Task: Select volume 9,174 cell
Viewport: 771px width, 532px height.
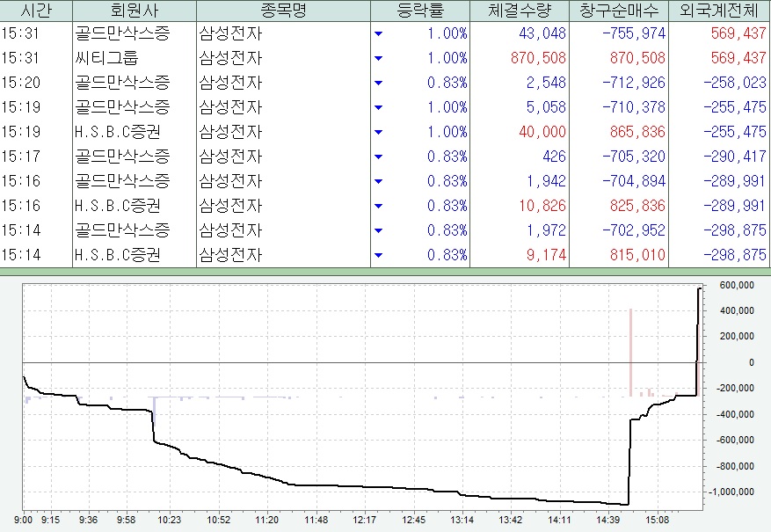Action: tap(546, 255)
